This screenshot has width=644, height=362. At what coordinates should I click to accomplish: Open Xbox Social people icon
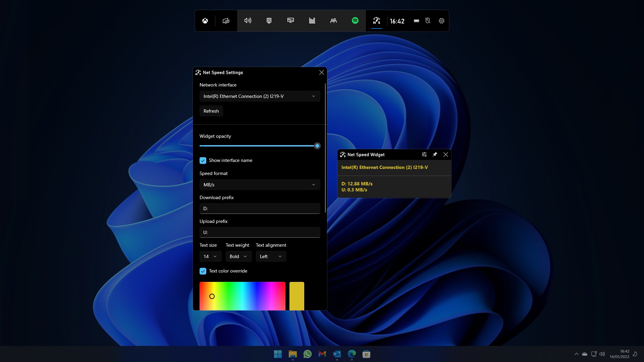click(333, 21)
